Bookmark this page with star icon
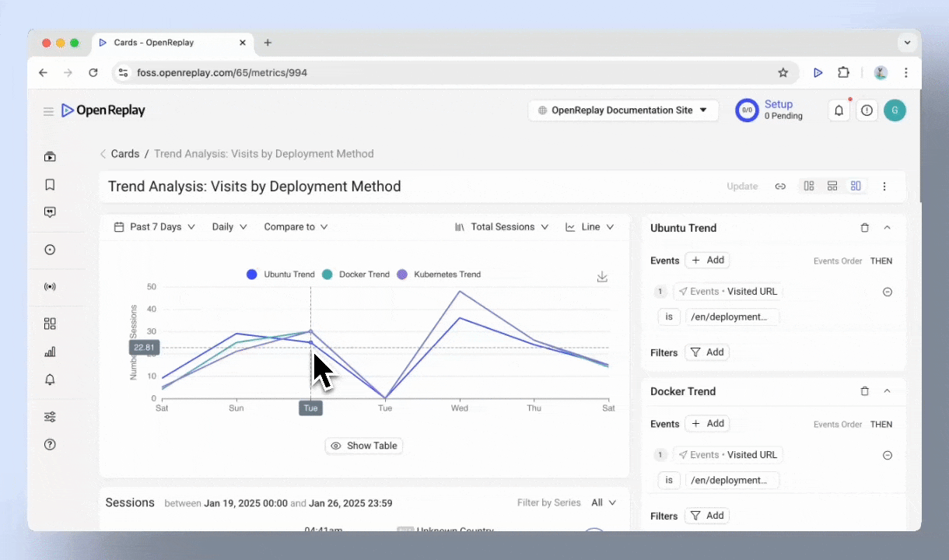This screenshot has width=949, height=560. 783,72
